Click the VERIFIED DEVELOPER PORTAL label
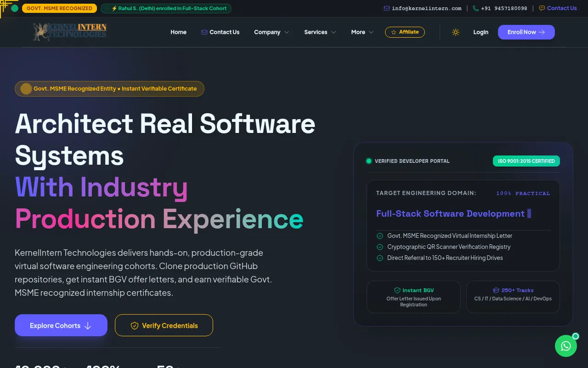This screenshot has height=368, width=588. click(x=412, y=161)
